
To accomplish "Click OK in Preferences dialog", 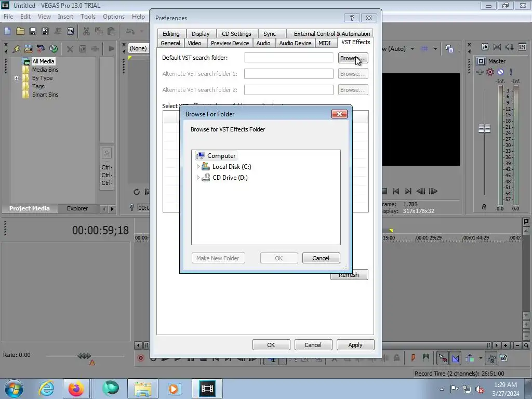I will [x=271, y=345].
